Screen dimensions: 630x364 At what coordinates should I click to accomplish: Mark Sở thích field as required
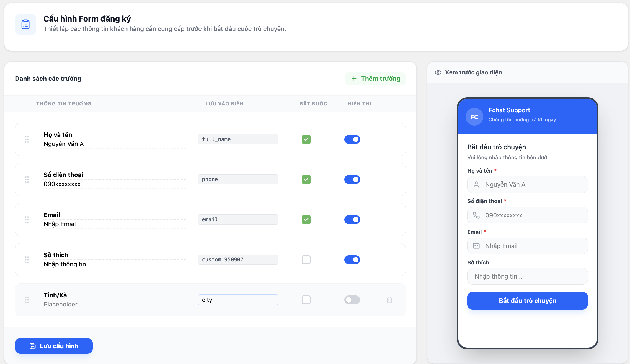(306, 260)
